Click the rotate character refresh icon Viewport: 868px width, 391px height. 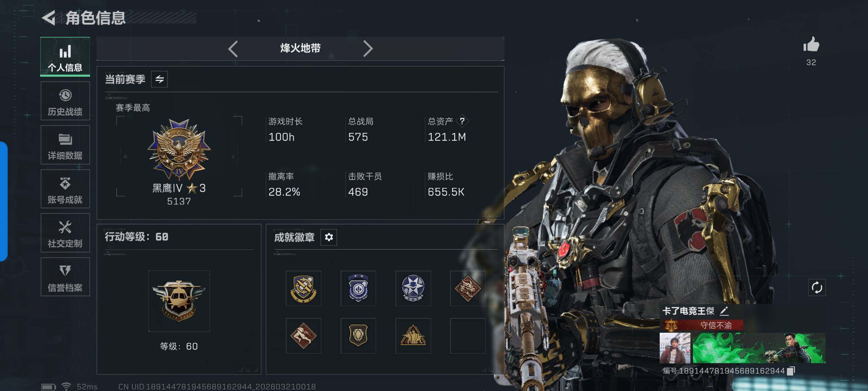(817, 288)
